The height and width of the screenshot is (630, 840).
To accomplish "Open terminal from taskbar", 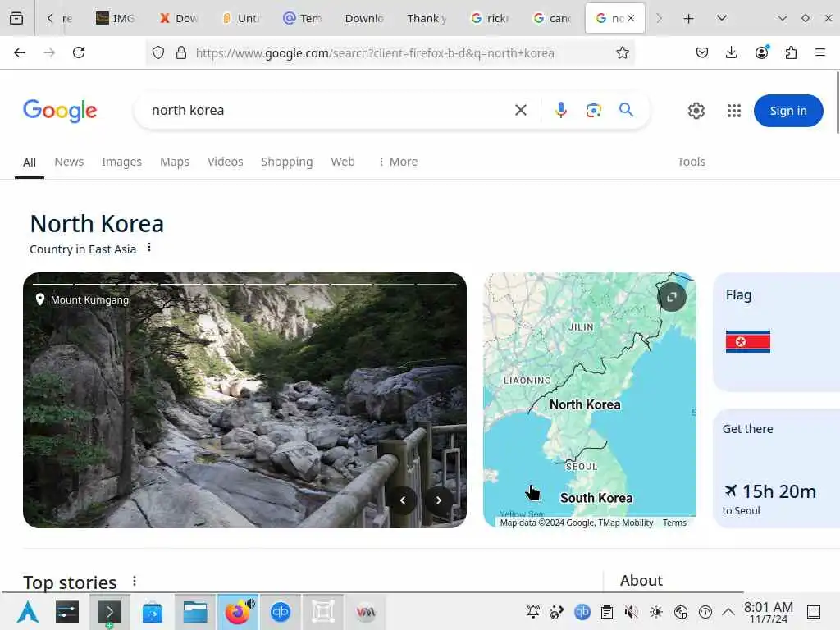I will (x=109, y=611).
